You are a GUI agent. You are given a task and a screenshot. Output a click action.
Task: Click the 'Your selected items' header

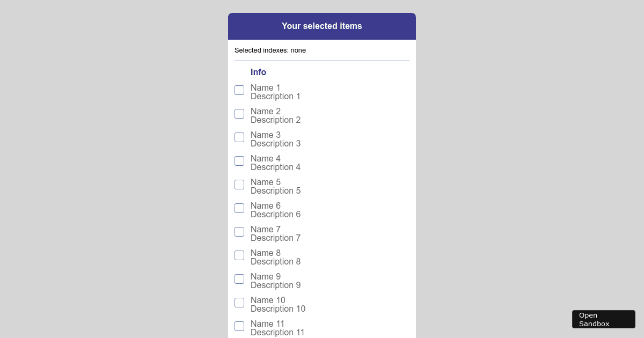pos(322,26)
